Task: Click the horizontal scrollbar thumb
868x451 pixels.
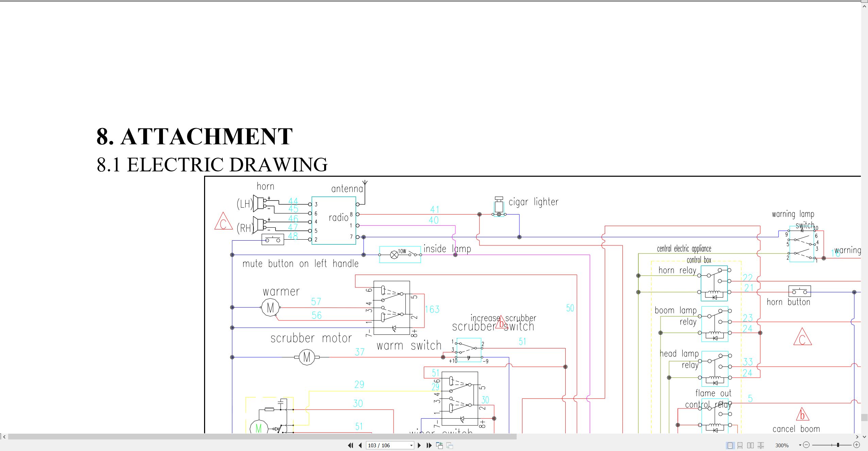Action: click(262, 437)
